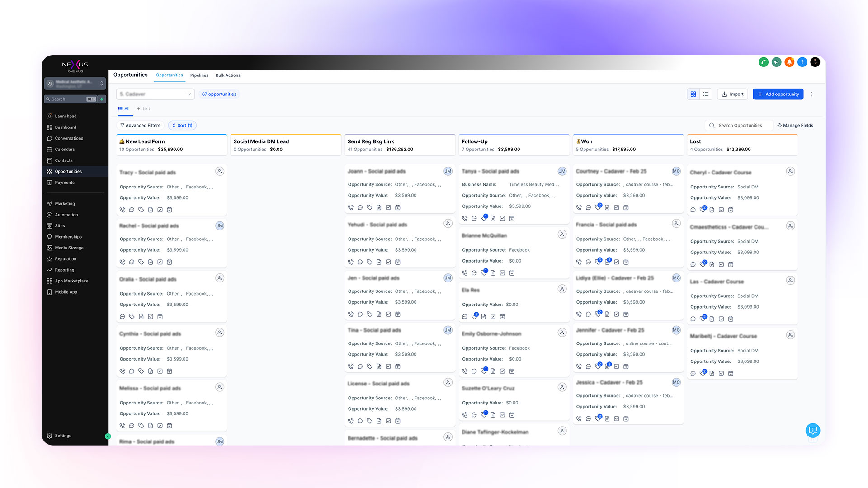Click the phone call icon in top bar
This screenshot has width=868, height=488.
[x=764, y=62]
